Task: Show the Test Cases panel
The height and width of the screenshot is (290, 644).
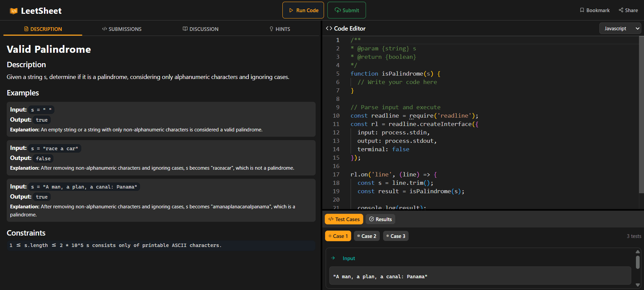Action: 344,219
